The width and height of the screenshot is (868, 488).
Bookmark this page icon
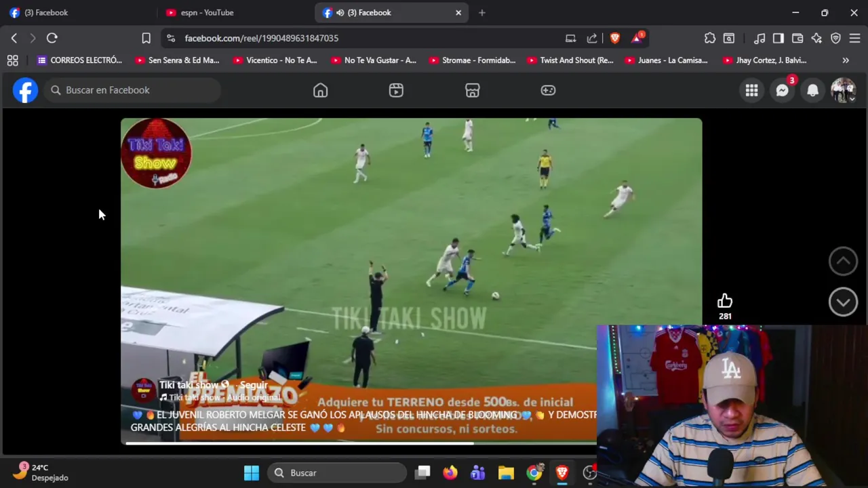point(146,38)
